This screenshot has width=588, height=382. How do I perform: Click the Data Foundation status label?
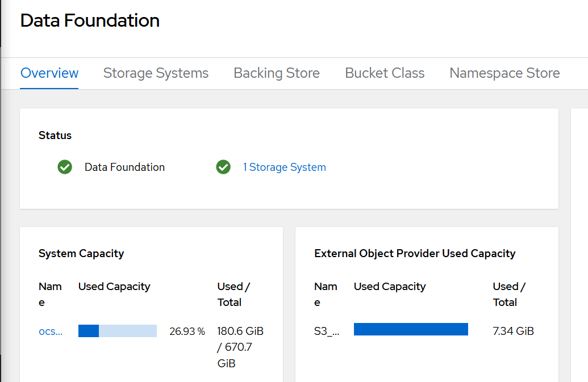click(x=124, y=167)
